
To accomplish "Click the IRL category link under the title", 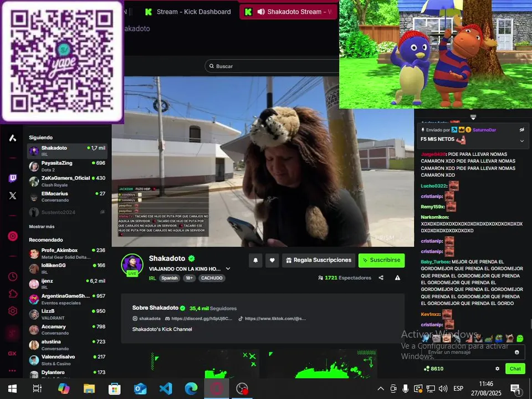I will pos(152,278).
